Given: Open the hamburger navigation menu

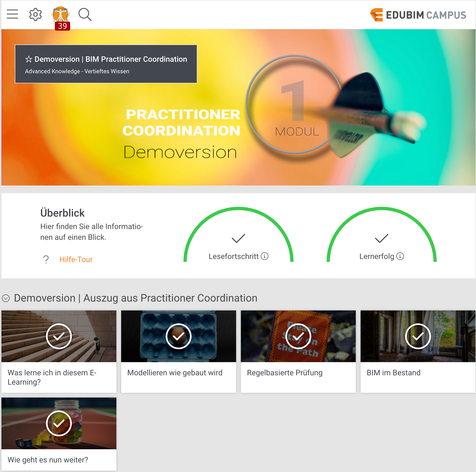Looking at the screenshot, I should coord(12,14).
